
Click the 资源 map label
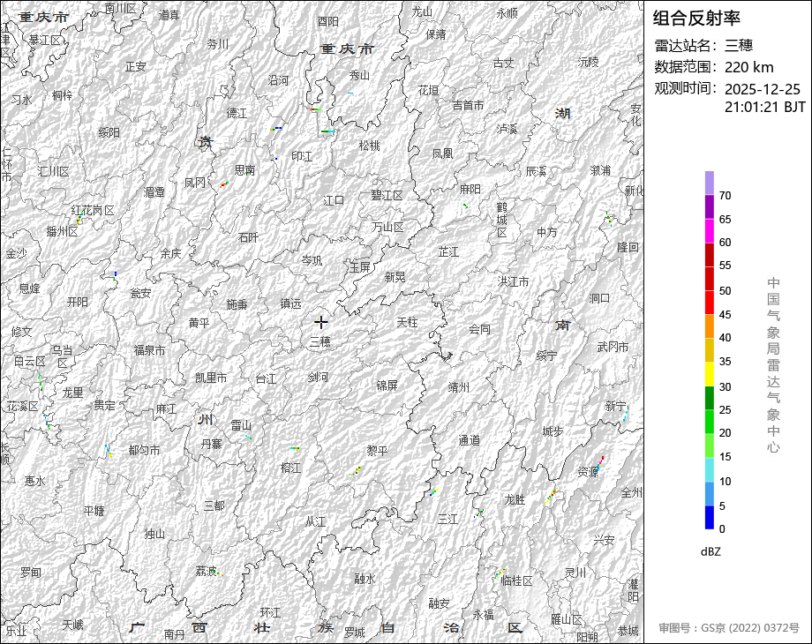point(589,472)
